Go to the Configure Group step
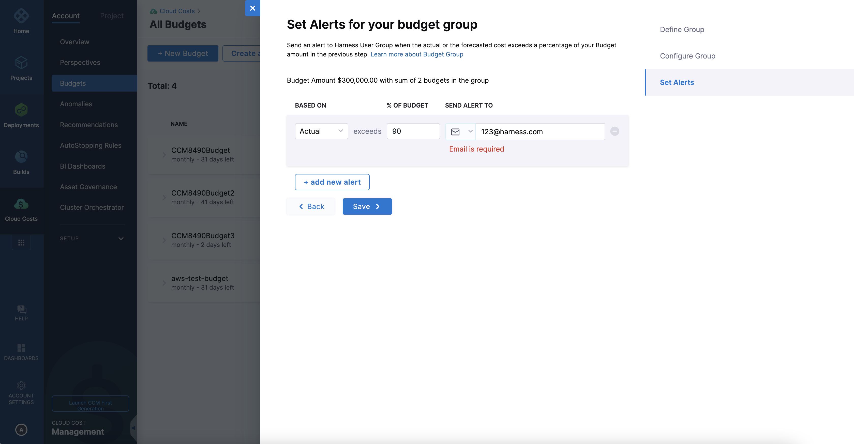This screenshot has width=868, height=444. (x=687, y=56)
